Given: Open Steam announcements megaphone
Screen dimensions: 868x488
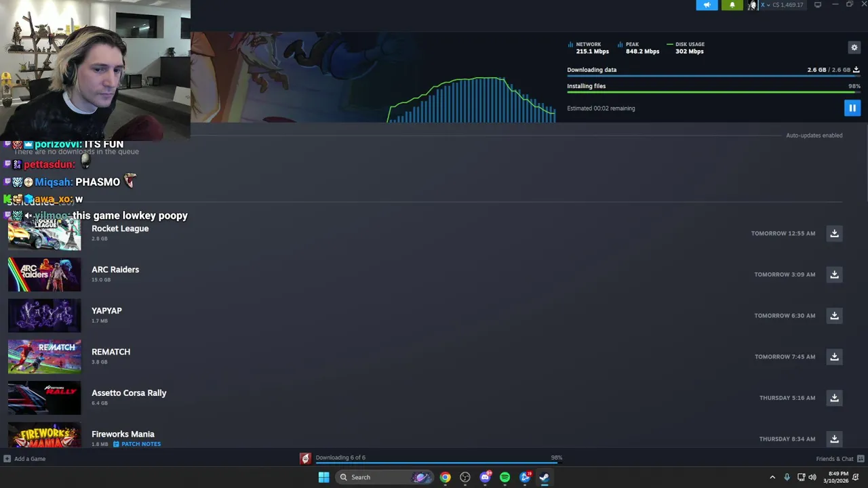Looking at the screenshot, I should point(707,5).
